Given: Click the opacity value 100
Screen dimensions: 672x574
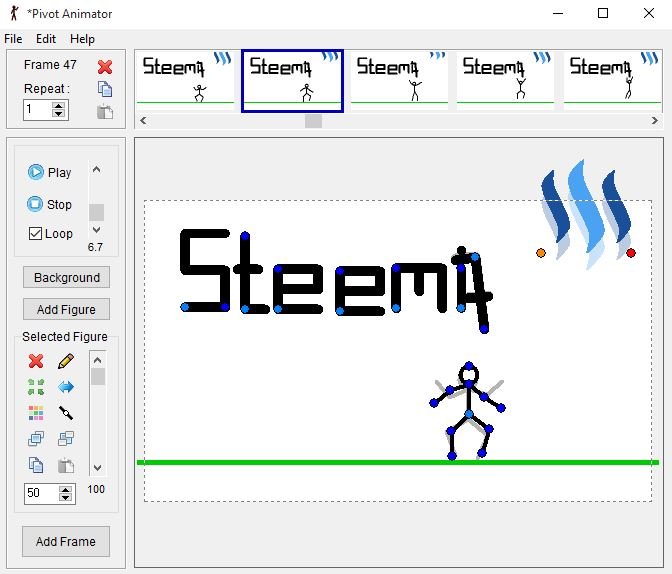Looking at the screenshot, I should click(x=96, y=489).
